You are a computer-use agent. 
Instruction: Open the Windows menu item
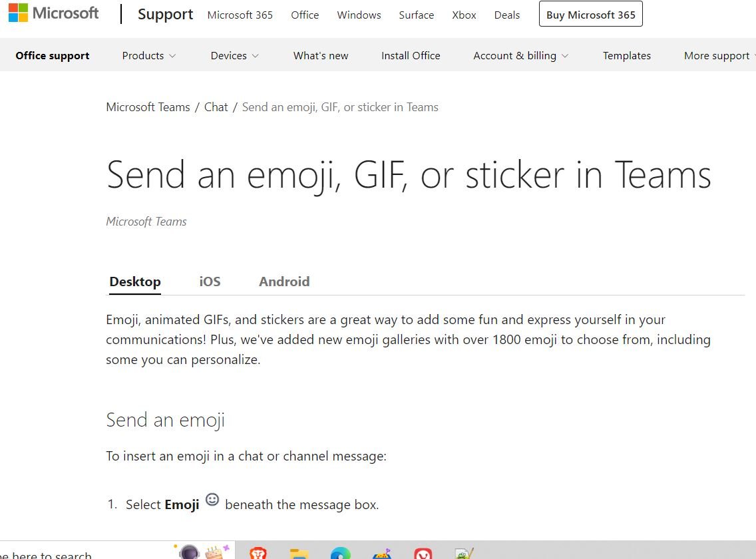tap(359, 15)
